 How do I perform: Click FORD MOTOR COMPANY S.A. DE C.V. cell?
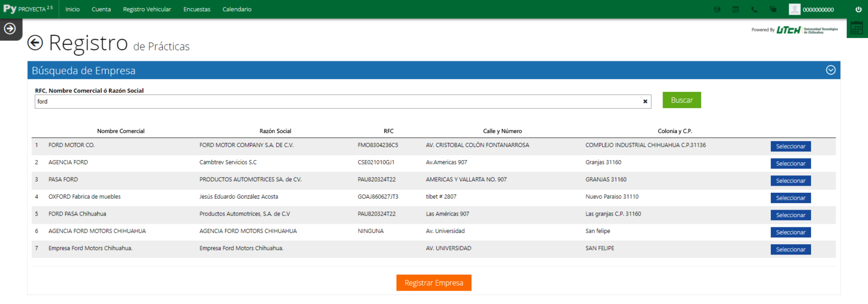[x=246, y=145]
